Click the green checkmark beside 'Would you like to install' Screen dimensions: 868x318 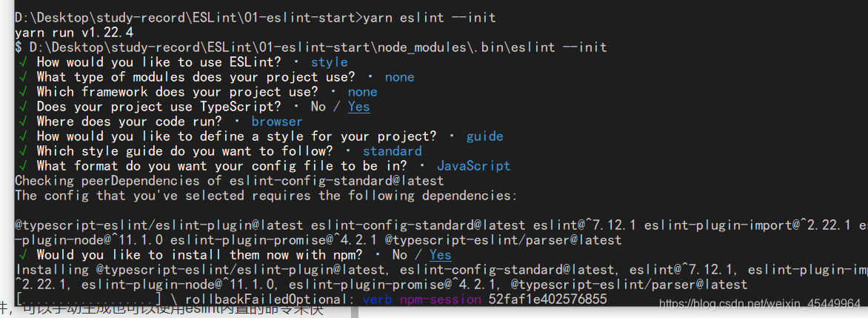[22, 255]
